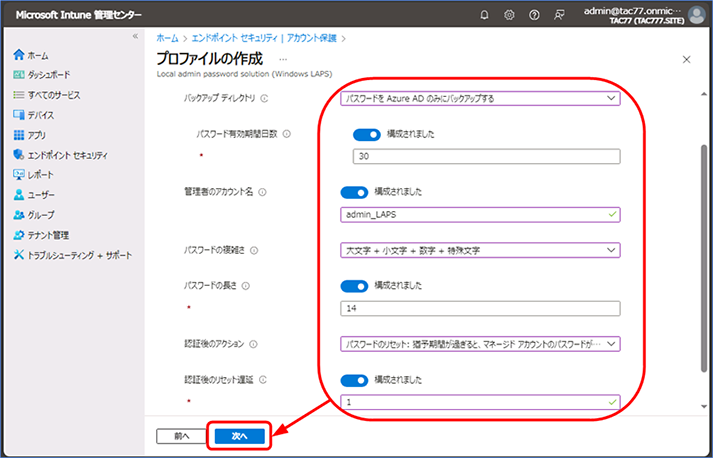Show info for 管理者のアカウント名
Screen dimensions: 713x458
point(262,192)
